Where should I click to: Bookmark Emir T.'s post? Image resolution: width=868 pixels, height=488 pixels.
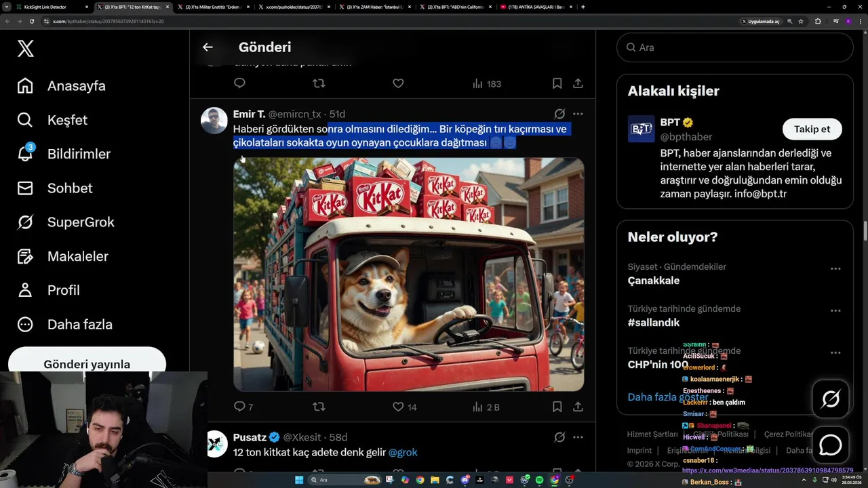(x=557, y=407)
